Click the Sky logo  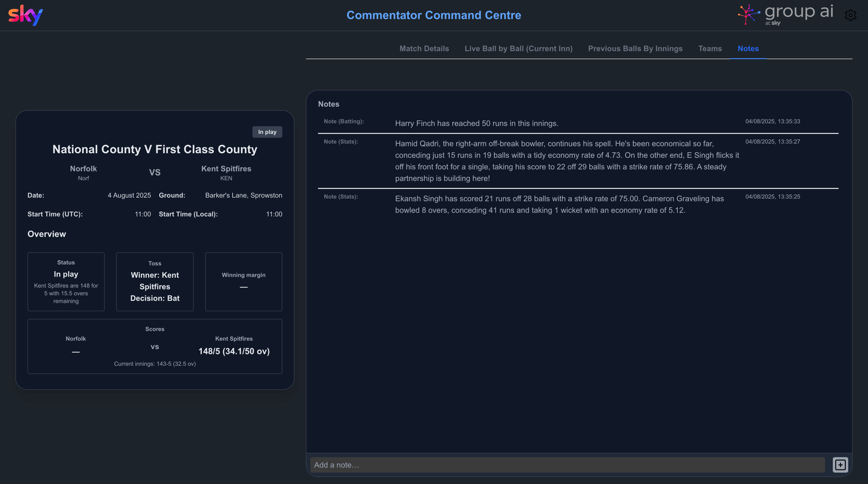(25, 15)
